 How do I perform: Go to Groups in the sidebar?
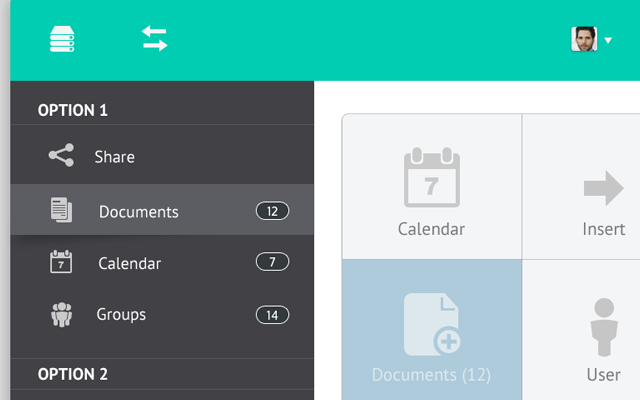click(121, 314)
